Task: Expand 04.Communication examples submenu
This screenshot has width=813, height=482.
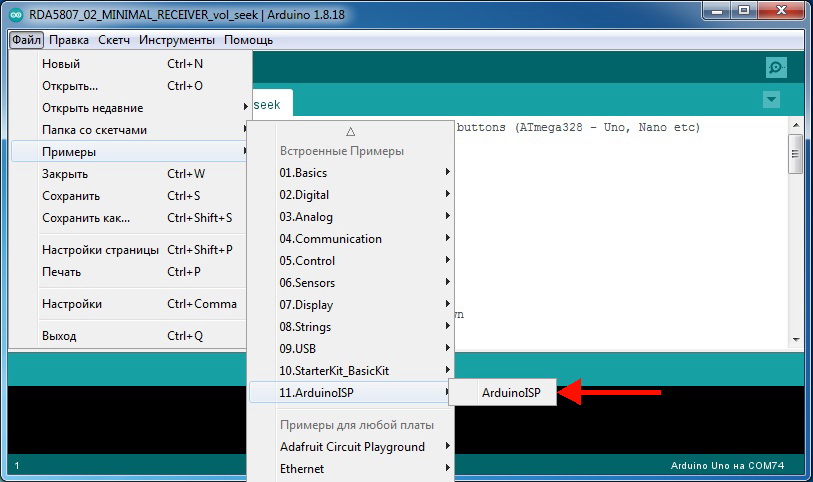Action: (352, 239)
